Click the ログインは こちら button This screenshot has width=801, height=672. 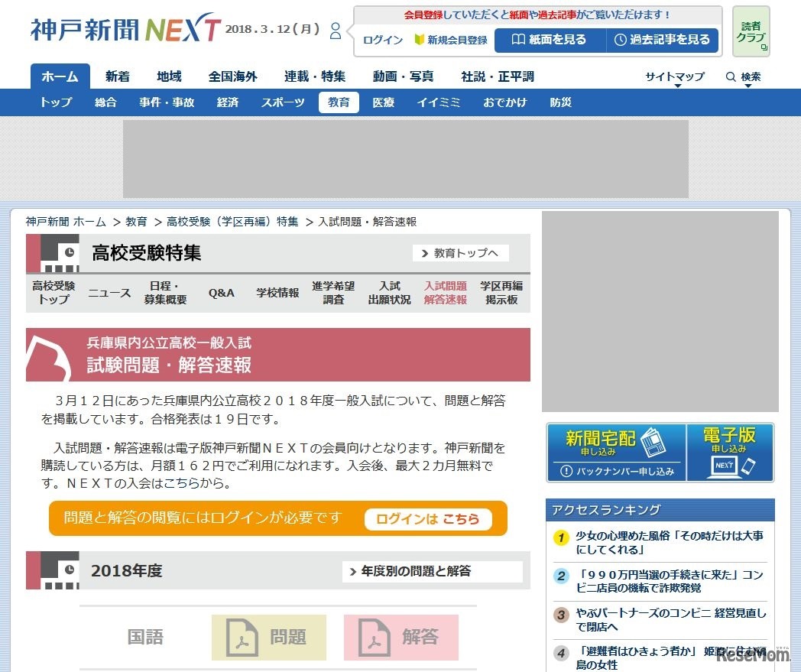click(427, 518)
